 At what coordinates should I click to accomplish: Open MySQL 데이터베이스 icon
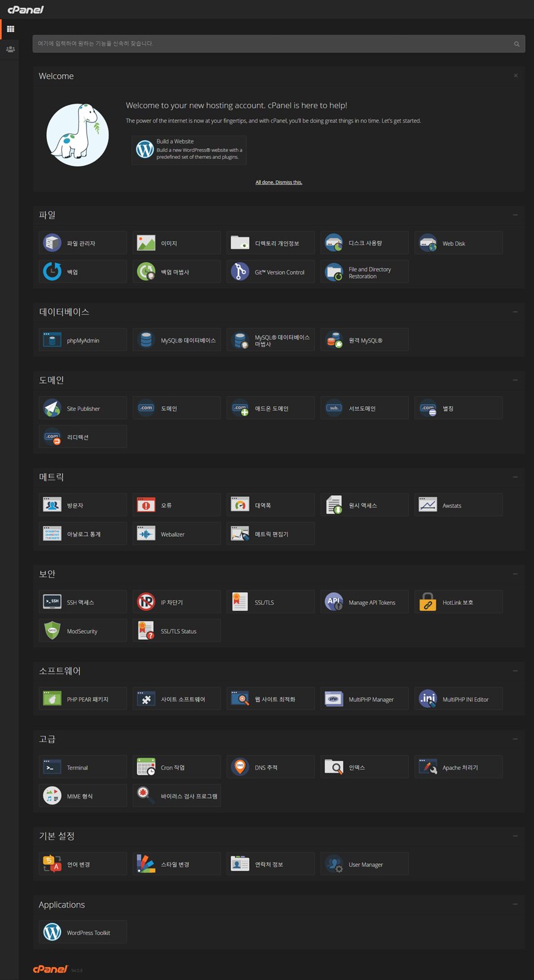[x=146, y=340]
